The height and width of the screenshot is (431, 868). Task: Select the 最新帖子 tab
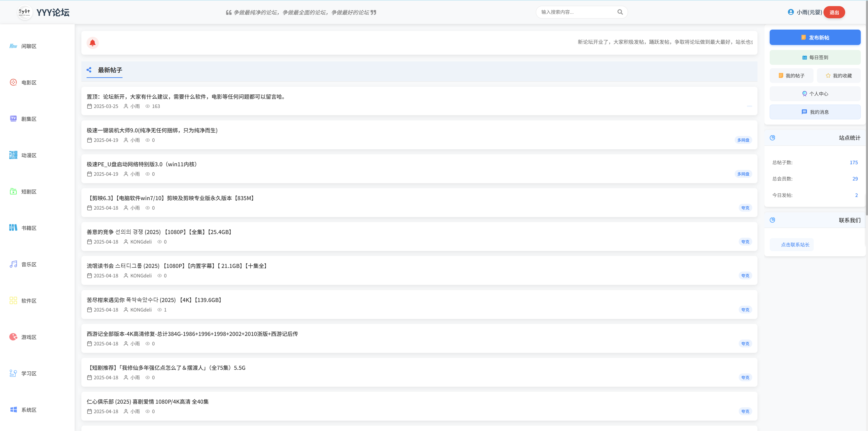(109, 70)
